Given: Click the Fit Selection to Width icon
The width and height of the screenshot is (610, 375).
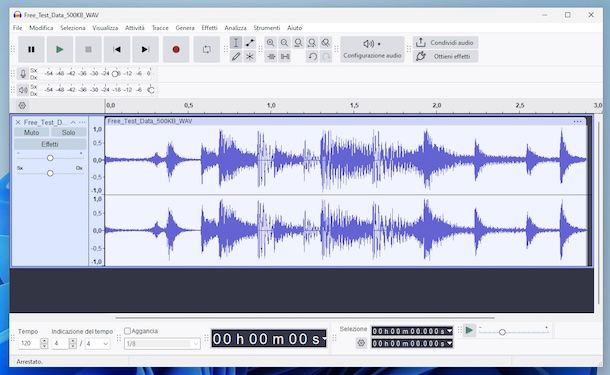Looking at the screenshot, I should (298, 43).
